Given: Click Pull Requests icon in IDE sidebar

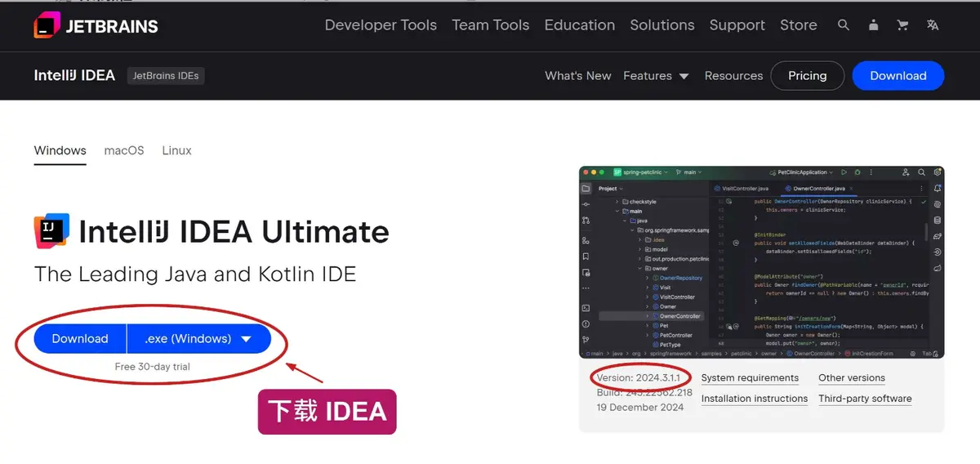Looking at the screenshot, I should click(586, 221).
